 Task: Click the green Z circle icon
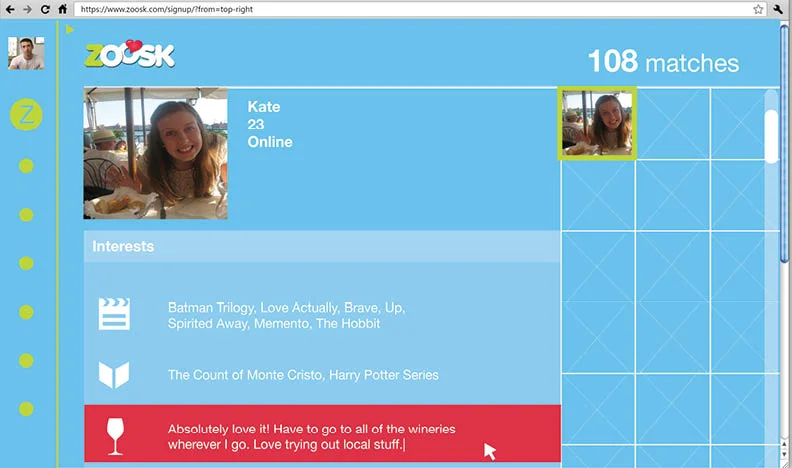[26, 115]
